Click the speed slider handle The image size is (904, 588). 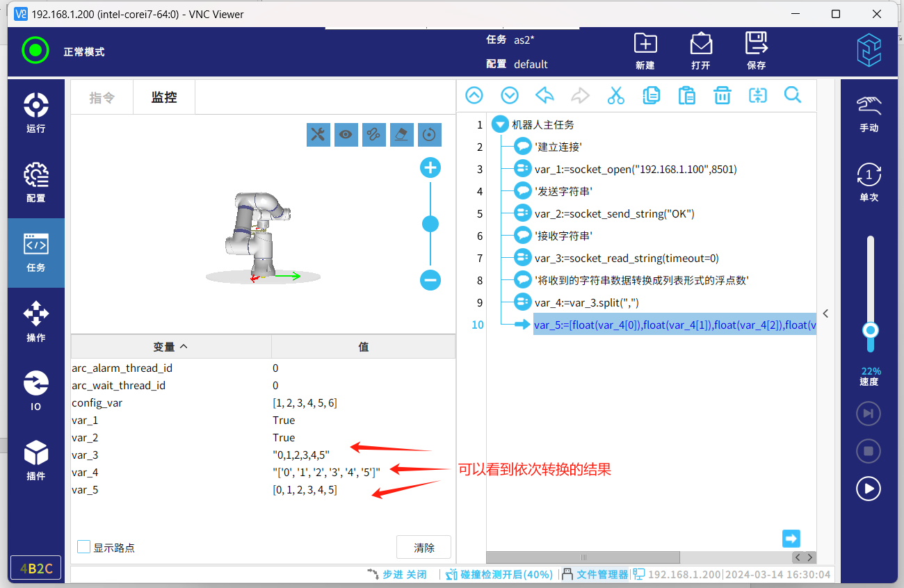point(869,330)
